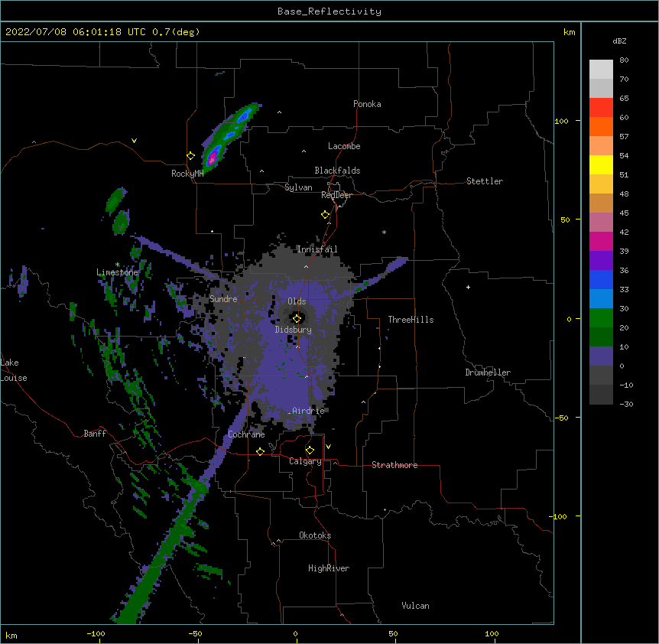
Task: Pick the light grey 70-80 dBZ swatch
Action: 601,70
